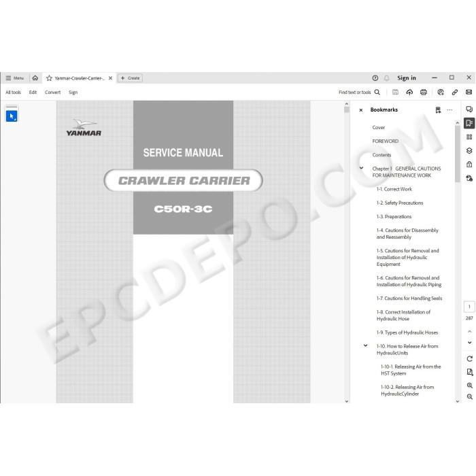Open 1-7. Cautions for Handling Seals
The width and height of the screenshot is (476, 476).
(x=409, y=299)
